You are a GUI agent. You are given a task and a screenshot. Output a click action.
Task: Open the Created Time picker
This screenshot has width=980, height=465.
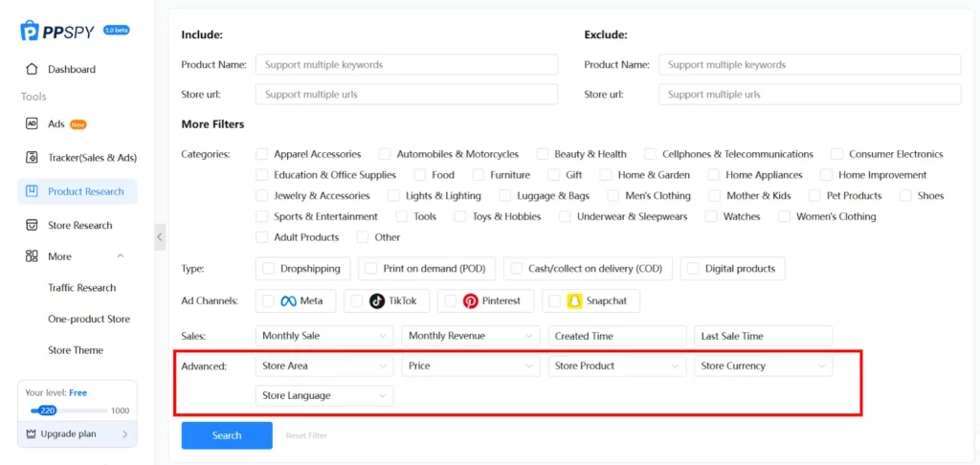click(617, 336)
